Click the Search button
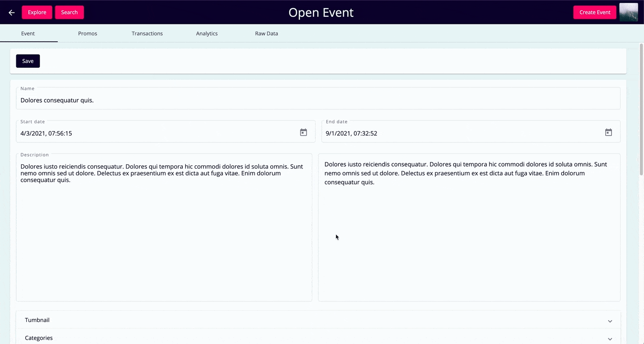644x344 pixels. point(69,12)
